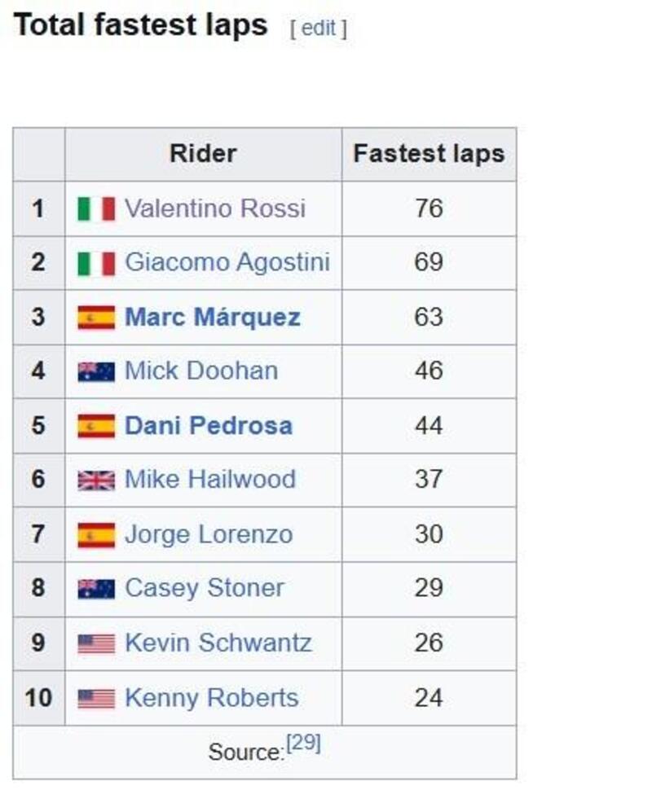This screenshot has height=812, width=652.
Task: Open the edit link for Total fastest laps
Action: pyautogui.click(x=319, y=29)
